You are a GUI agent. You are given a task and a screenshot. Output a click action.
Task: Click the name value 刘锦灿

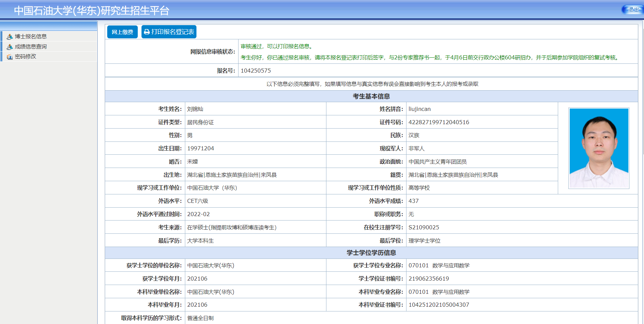click(195, 109)
